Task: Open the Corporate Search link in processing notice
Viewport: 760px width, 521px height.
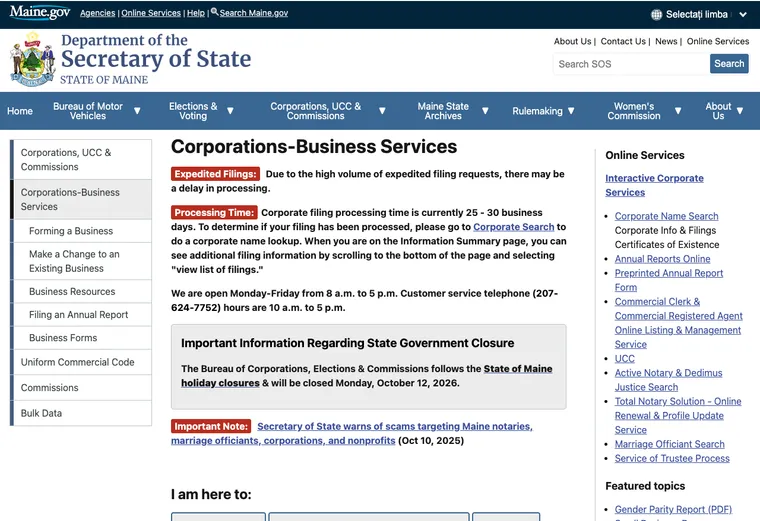Action: [x=513, y=227]
